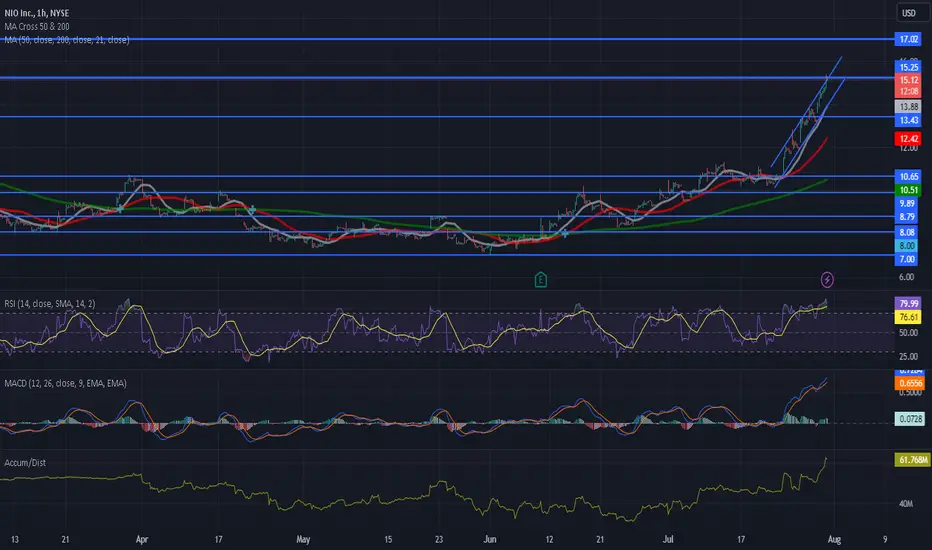
Task: Click the grey 13.88 MA value label
Action: 909,106
